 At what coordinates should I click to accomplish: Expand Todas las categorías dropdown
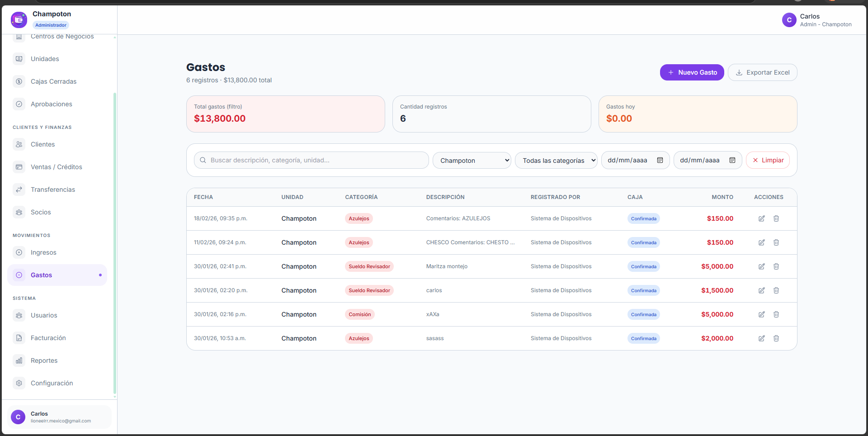click(556, 160)
